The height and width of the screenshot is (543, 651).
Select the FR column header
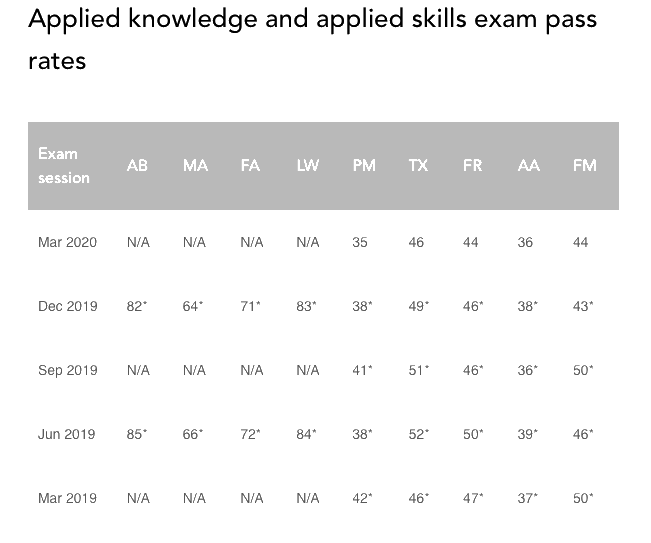coord(472,166)
